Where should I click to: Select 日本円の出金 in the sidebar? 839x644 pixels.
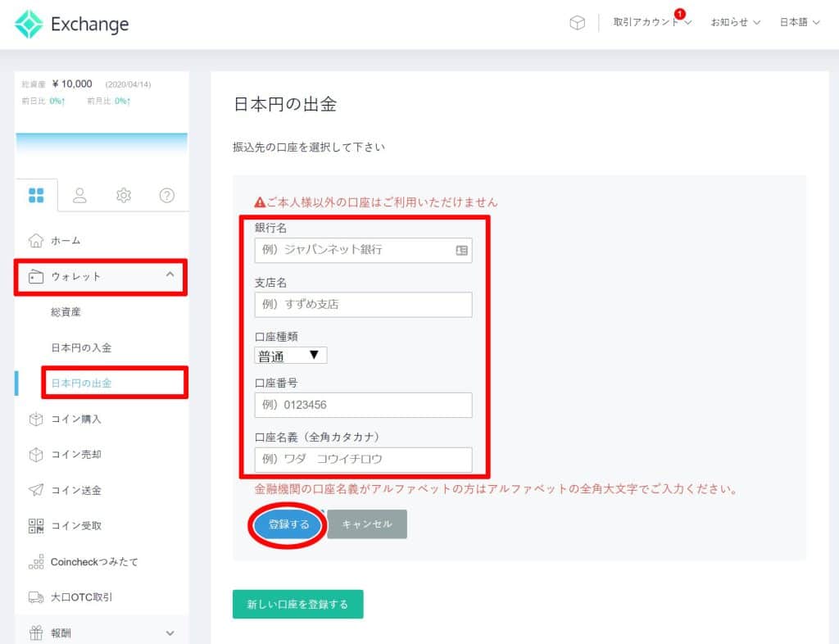tap(81, 383)
